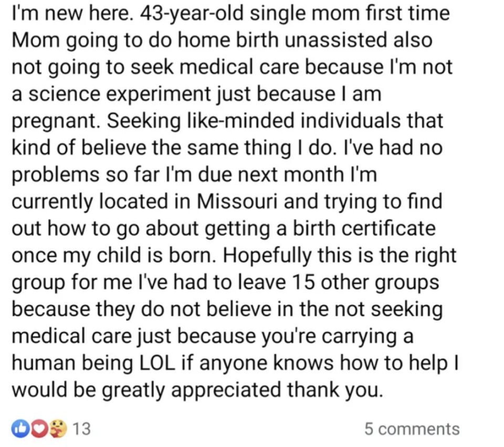Open the "5 comments" link
The width and height of the screenshot is (504, 447).
[412, 429]
